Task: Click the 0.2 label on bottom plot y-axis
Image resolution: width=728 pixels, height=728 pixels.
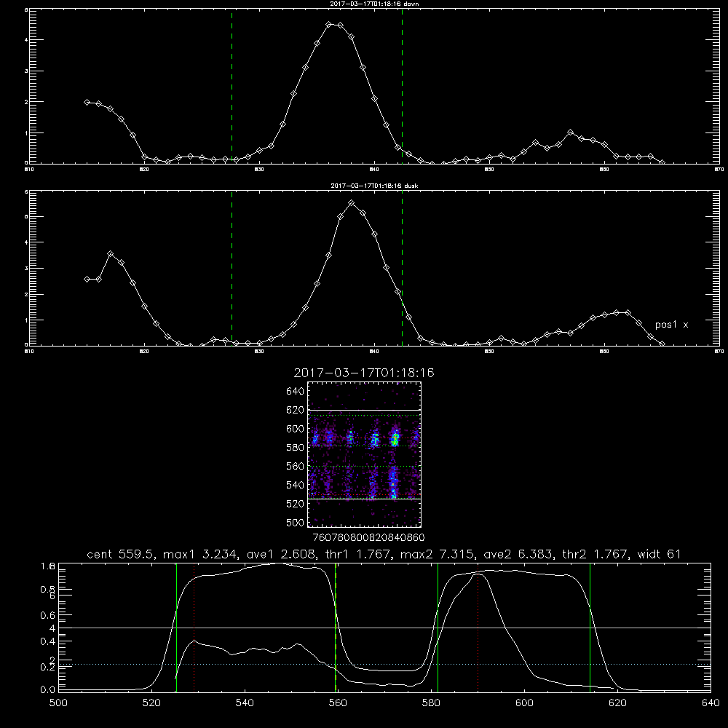Action: pos(48,667)
